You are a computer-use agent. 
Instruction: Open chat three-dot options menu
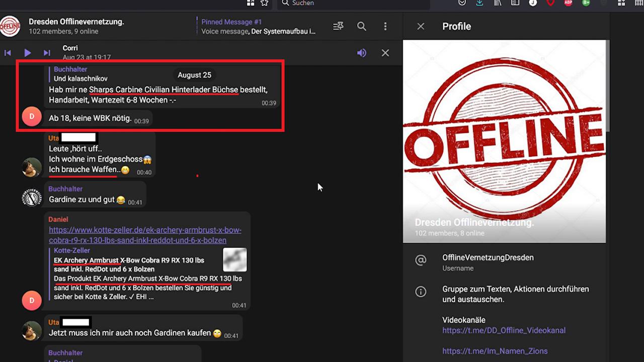[385, 26]
